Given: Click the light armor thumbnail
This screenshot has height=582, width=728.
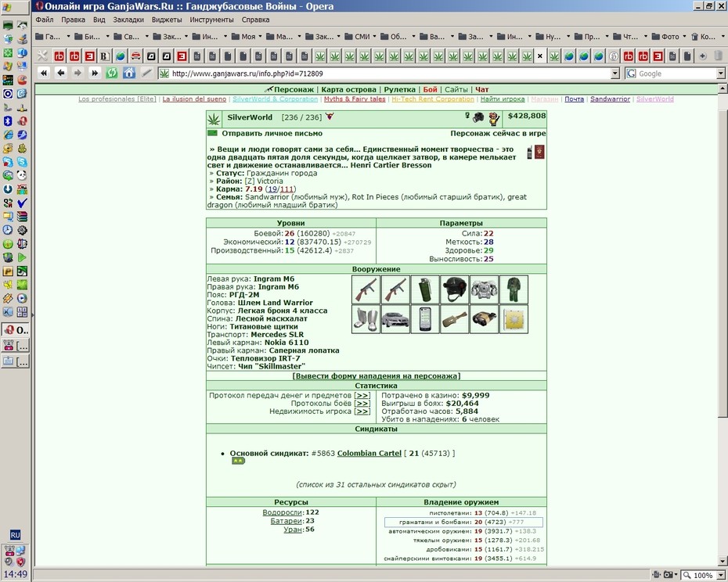Looking at the screenshot, I should pos(485,289).
